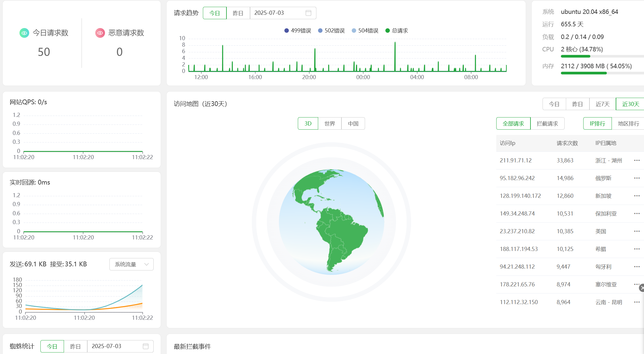
Task: Click the 恶意请求数 value 0
Action: pyautogui.click(x=119, y=52)
